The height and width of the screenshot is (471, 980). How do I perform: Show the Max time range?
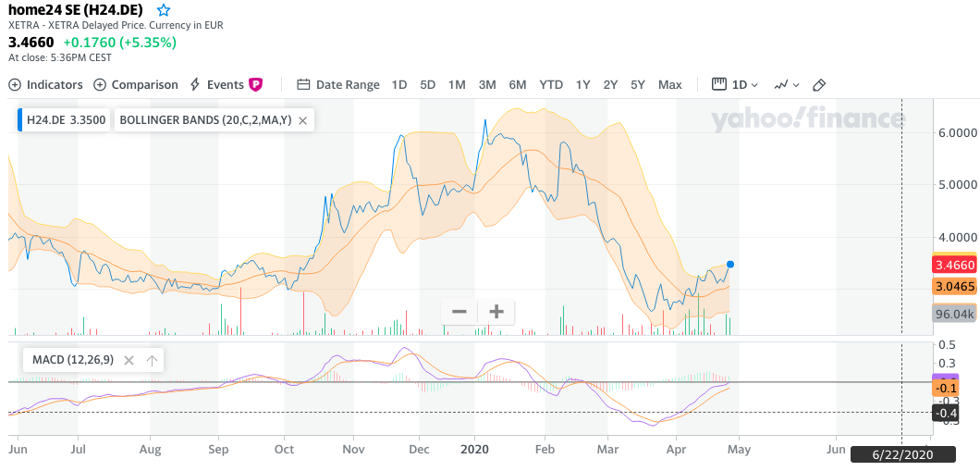(669, 84)
